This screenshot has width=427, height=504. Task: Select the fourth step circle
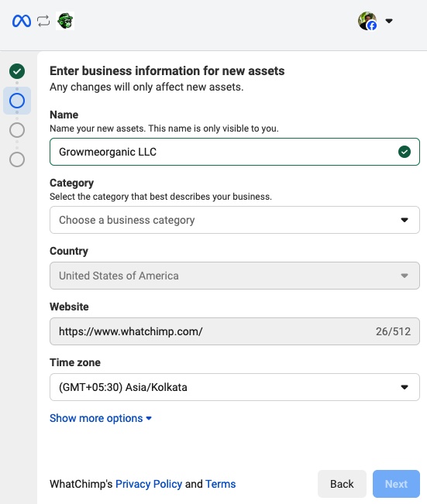point(17,159)
